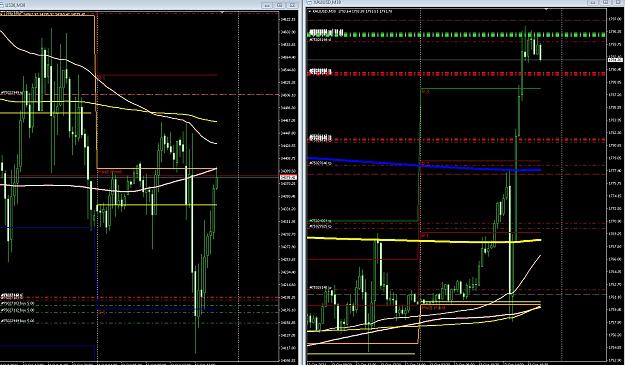Select the green dashed order level on XAUUSD chart

click(456, 35)
